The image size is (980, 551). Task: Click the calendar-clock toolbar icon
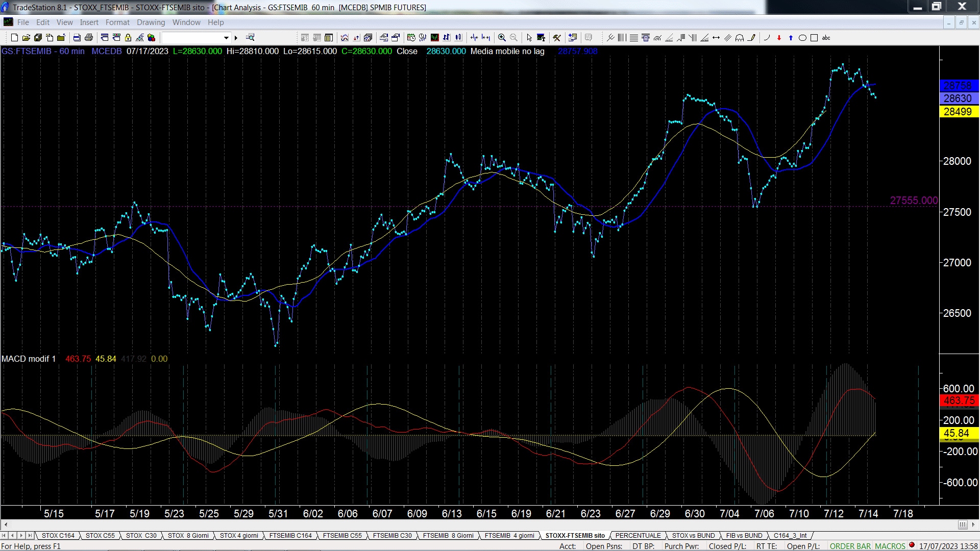click(411, 38)
